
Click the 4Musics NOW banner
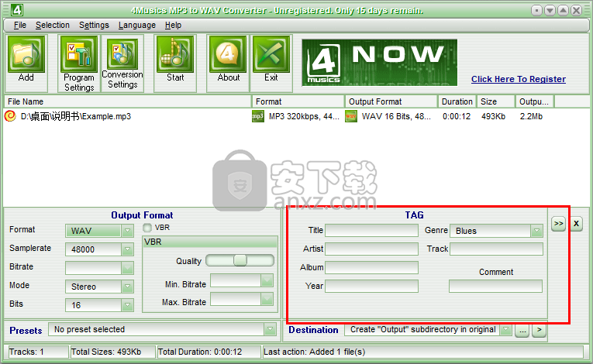pos(379,63)
